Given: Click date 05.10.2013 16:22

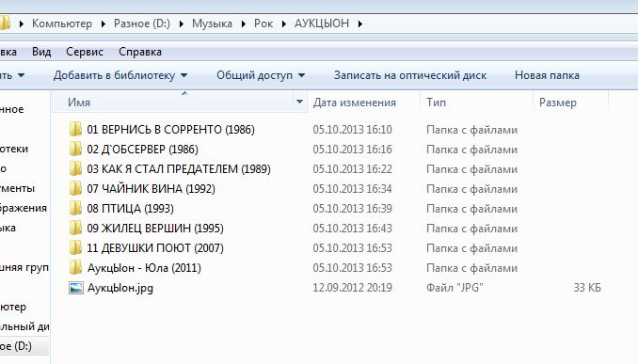Looking at the screenshot, I should (x=352, y=168).
